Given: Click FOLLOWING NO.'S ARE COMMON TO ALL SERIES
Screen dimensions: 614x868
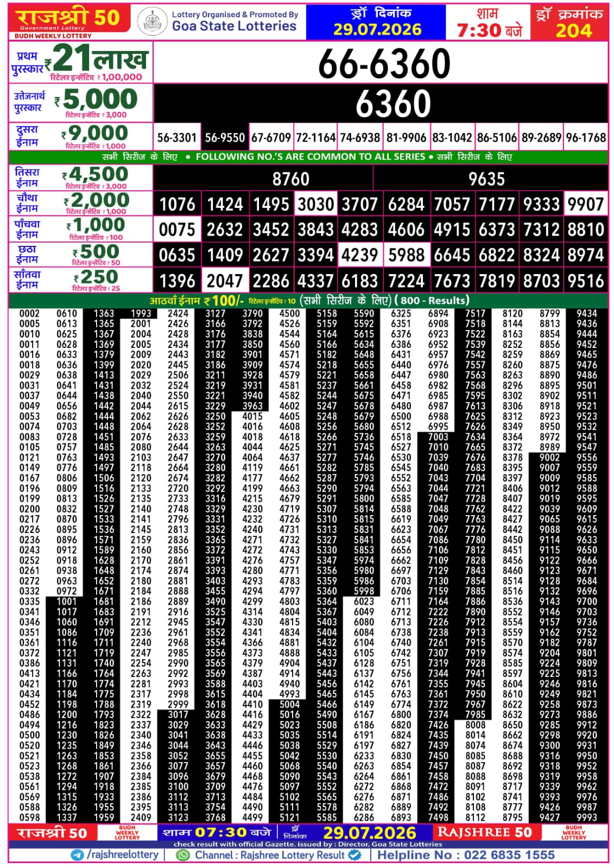Looking at the screenshot, I should point(310,157).
